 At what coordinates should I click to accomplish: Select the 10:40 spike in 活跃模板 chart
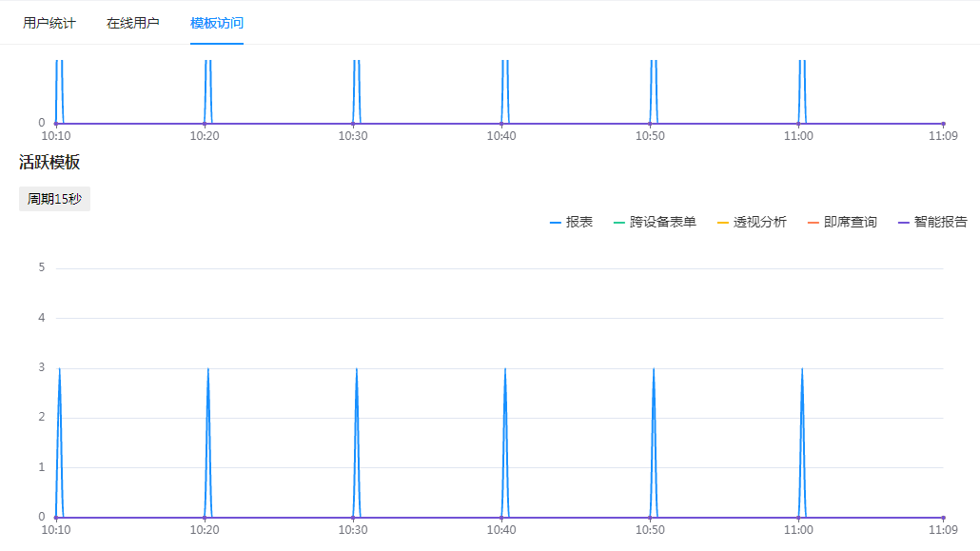coord(505,369)
